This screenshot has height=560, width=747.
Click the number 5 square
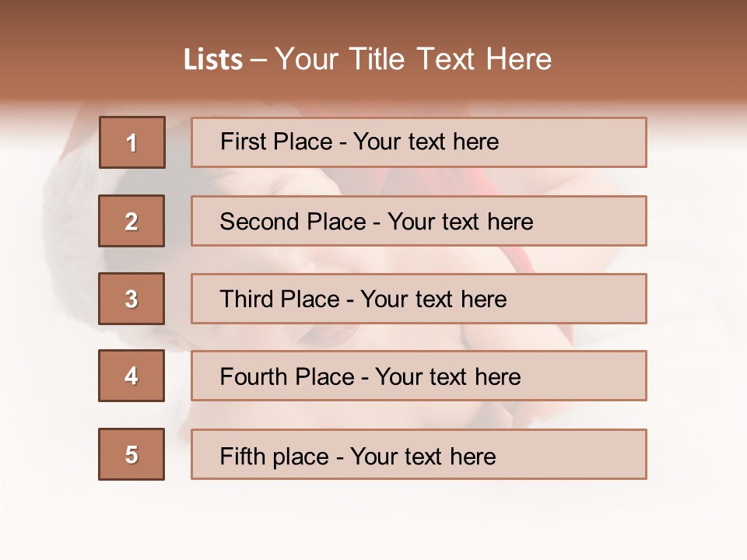pos(132,454)
